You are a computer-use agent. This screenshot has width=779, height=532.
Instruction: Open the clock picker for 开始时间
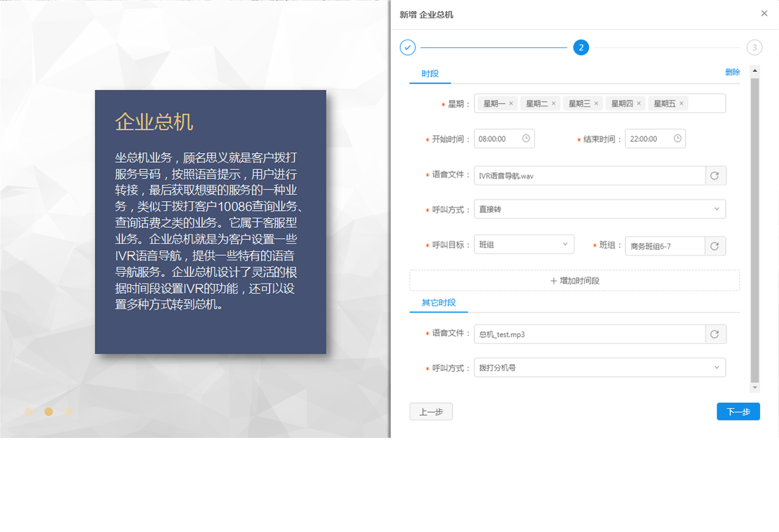527,138
